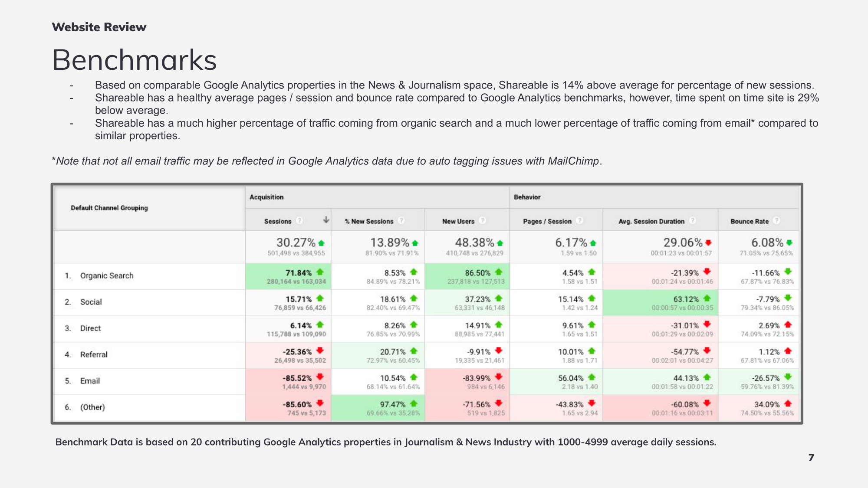This screenshot has height=488, width=868.
Task: Click the Sessions sort descending arrow
Action: pyautogui.click(x=326, y=220)
